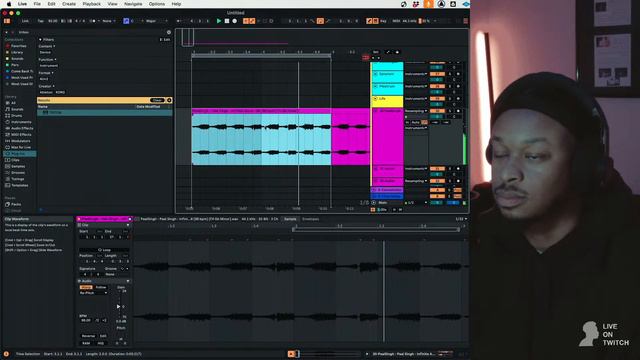Select the Samples browser category

click(18, 167)
